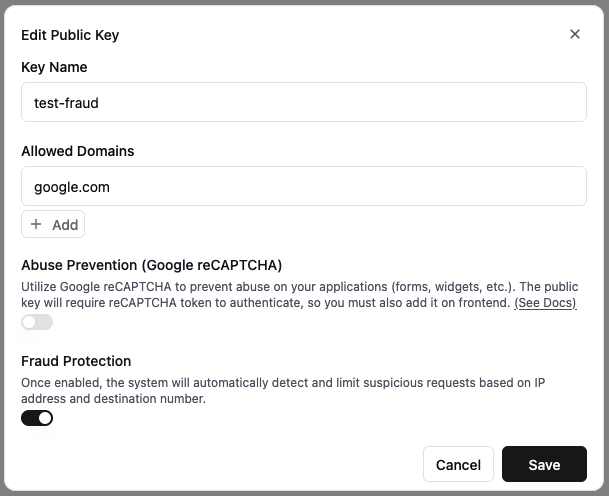Focus the Key Name input field
The width and height of the screenshot is (609, 496).
pos(303,102)
